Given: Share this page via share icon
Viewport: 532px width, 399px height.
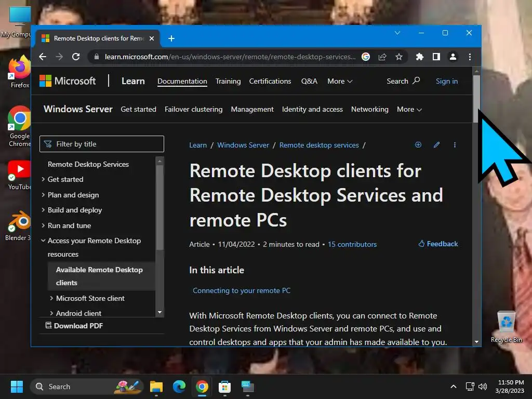Looking at the screenshot, I should click(382, 57).
